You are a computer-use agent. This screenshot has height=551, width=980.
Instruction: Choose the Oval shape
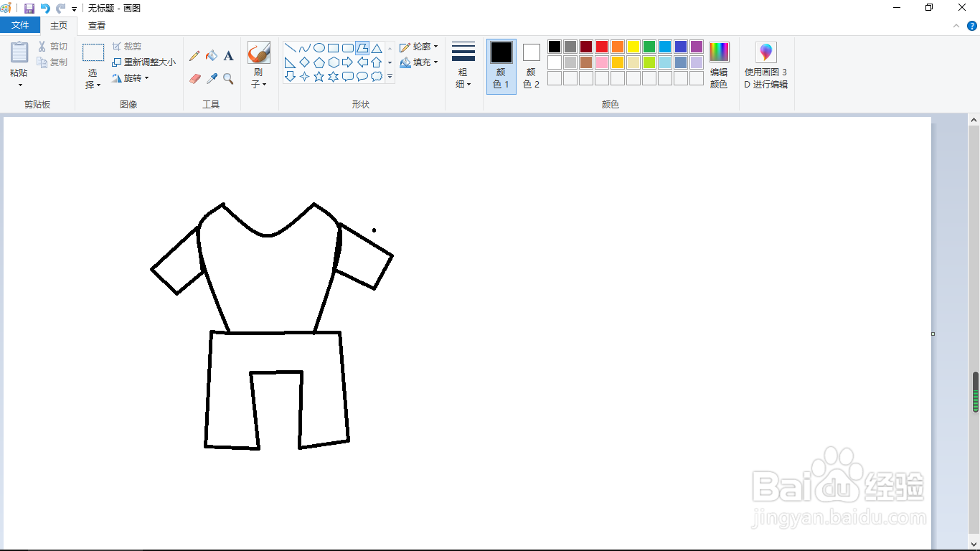pyautogui.click(x=319, y=48)
